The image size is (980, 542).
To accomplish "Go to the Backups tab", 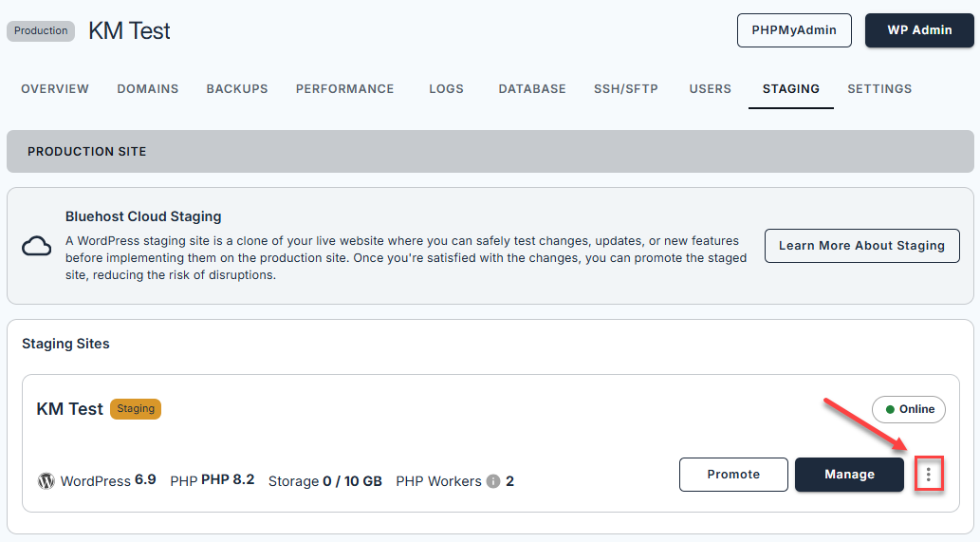I will point(237,89).
